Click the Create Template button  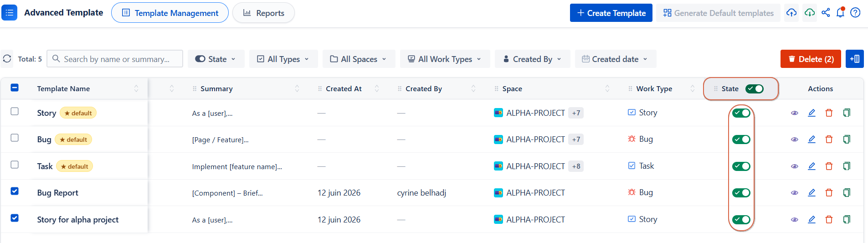[611, 13]
